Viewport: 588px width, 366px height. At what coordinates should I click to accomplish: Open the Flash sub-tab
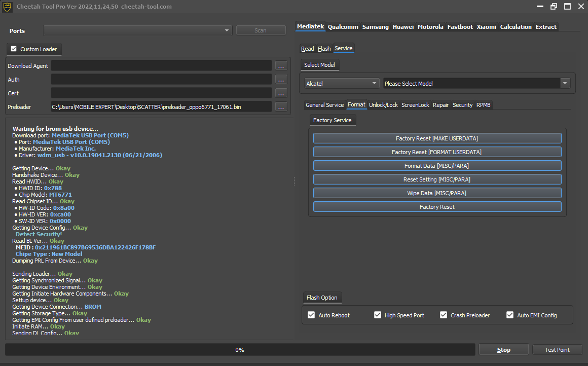pyautogui.click(x=324, y=49)
